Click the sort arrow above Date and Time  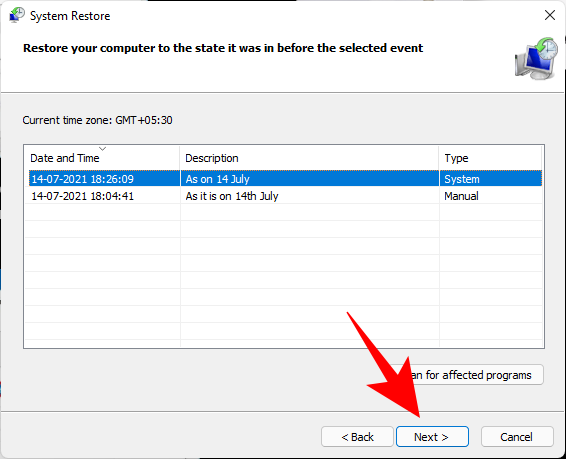point(103,149)
